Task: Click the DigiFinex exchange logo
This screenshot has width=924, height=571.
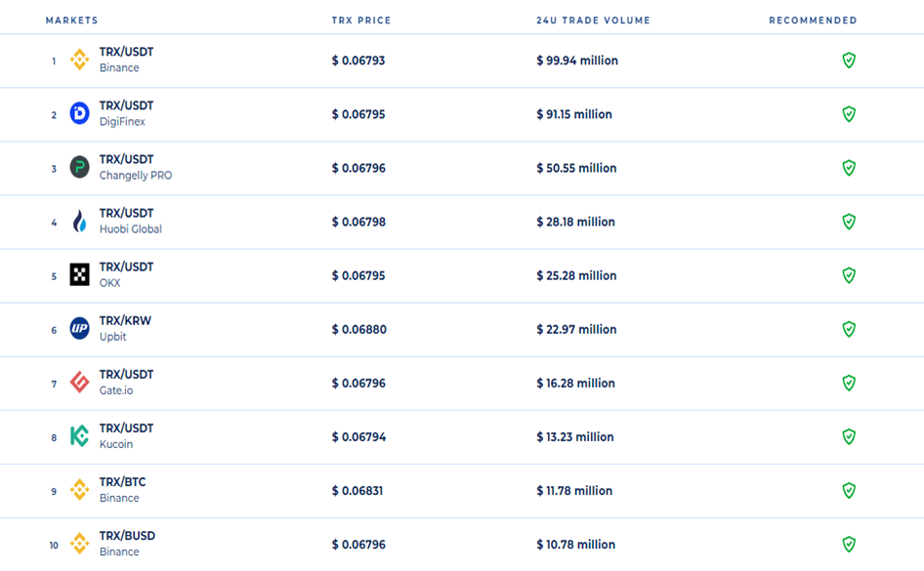Action: 79,113
